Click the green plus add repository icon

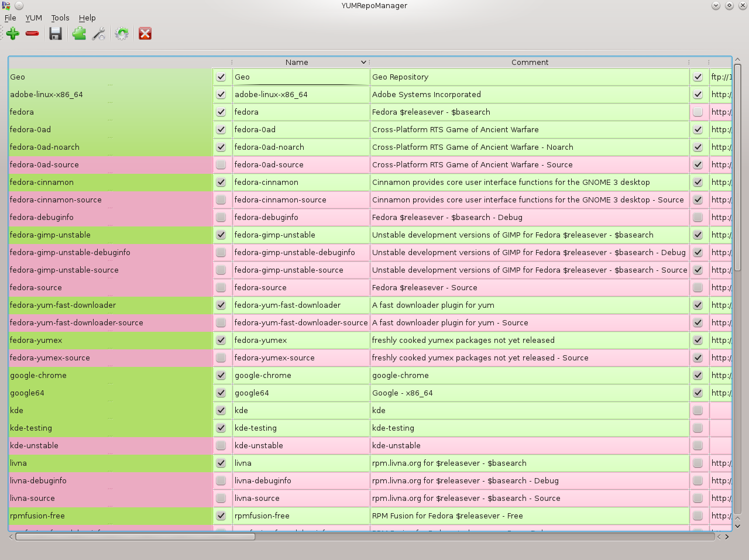(13, 34)
